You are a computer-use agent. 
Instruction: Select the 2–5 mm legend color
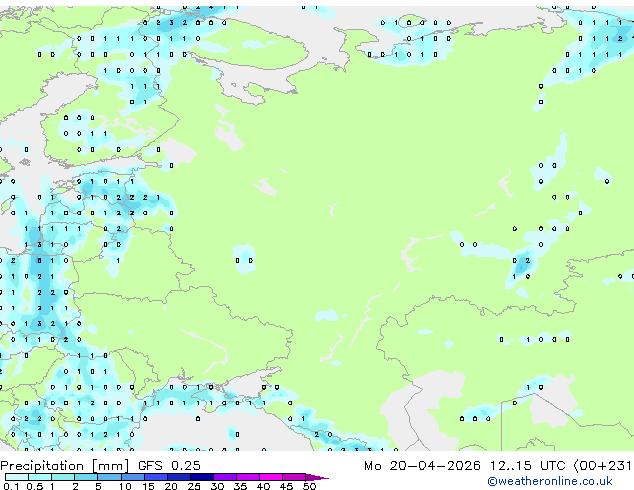click(x=86, y=477)
